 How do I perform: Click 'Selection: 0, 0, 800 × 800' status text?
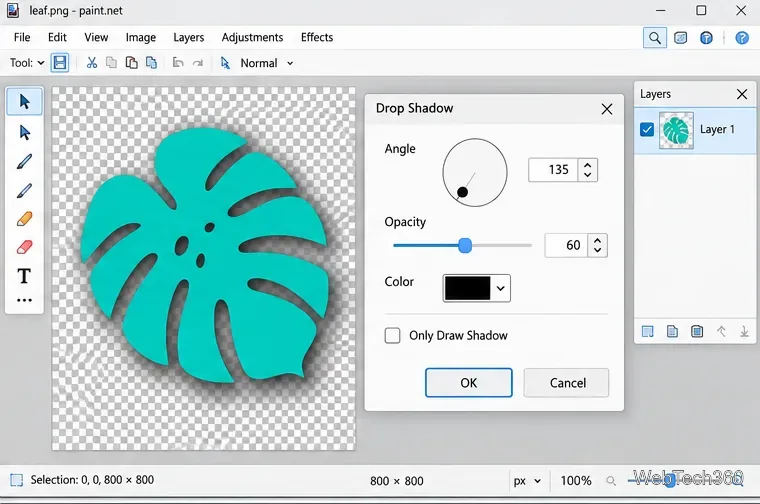click(92, 480)
